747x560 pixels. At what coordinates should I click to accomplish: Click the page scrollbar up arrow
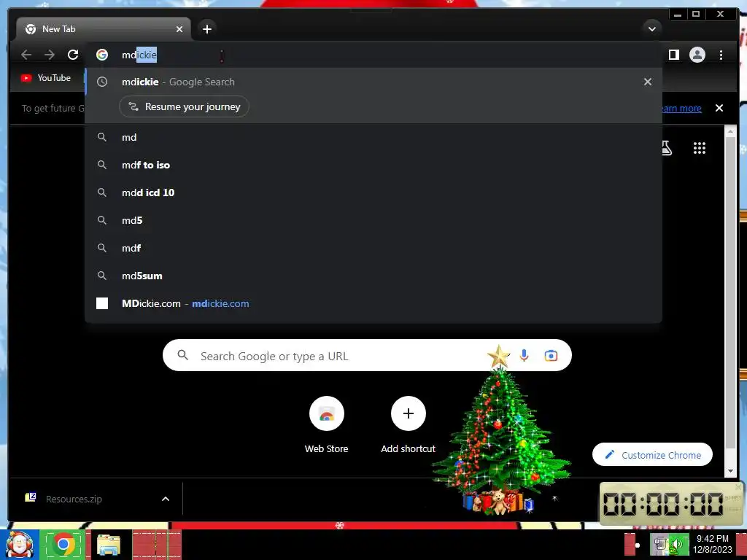pyautogui.click(x=730, y=131)
